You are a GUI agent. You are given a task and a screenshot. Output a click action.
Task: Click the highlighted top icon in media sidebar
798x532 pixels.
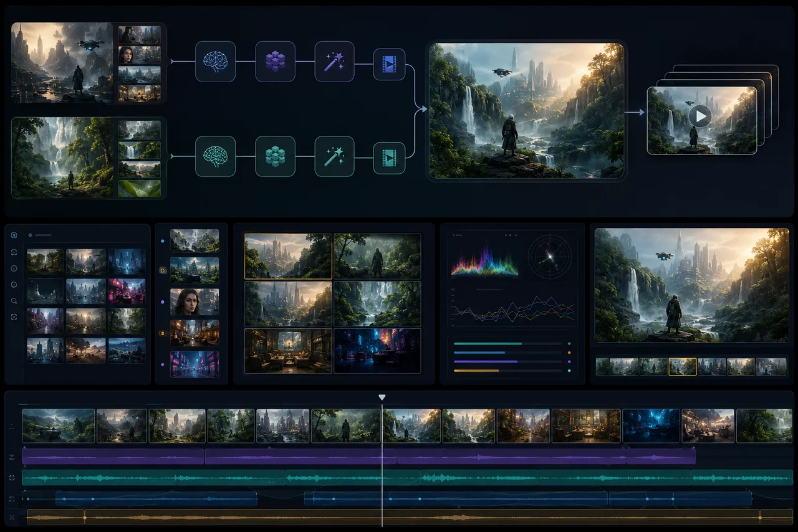point(14,235)
